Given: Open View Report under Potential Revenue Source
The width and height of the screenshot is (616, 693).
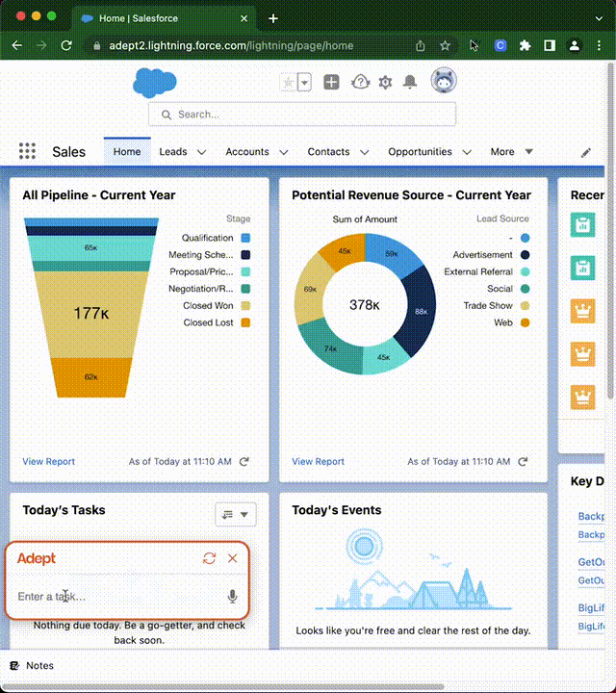Looking at the screenshot, I should click(x=318, y=461).
